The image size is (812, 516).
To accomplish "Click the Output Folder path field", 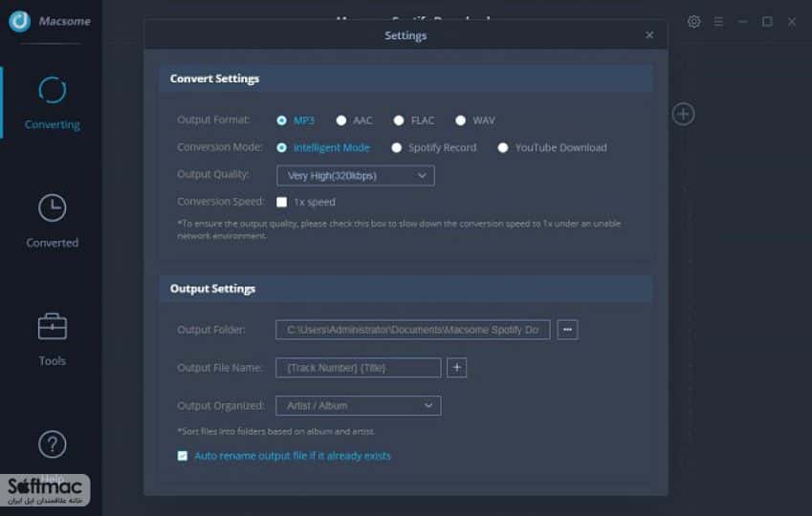I will (x=413, y=330).
